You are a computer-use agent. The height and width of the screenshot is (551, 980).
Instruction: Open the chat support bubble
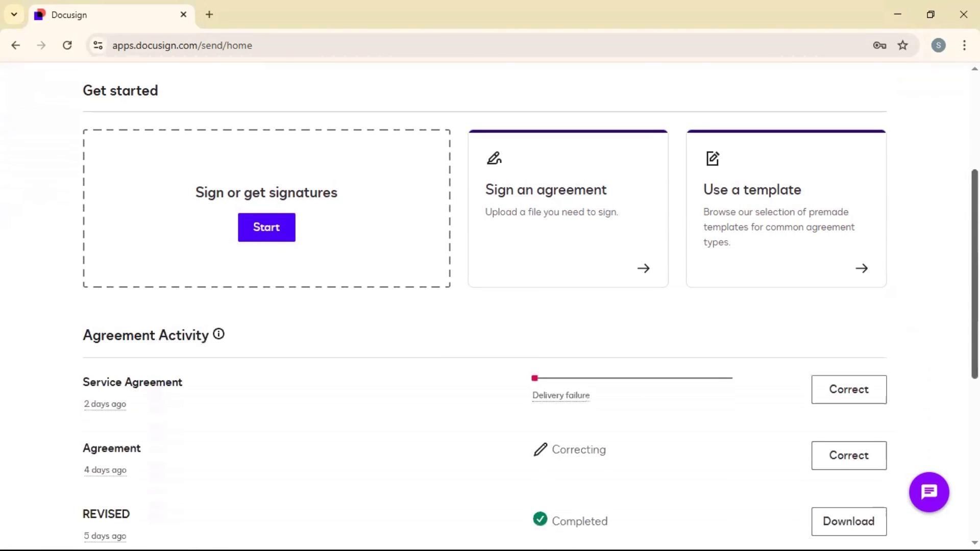pos(928,492)
